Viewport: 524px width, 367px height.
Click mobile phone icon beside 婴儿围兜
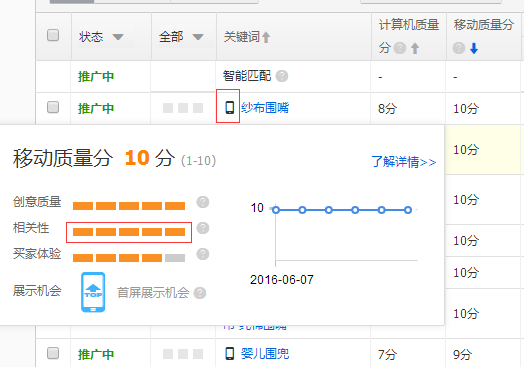coord(230,354)
